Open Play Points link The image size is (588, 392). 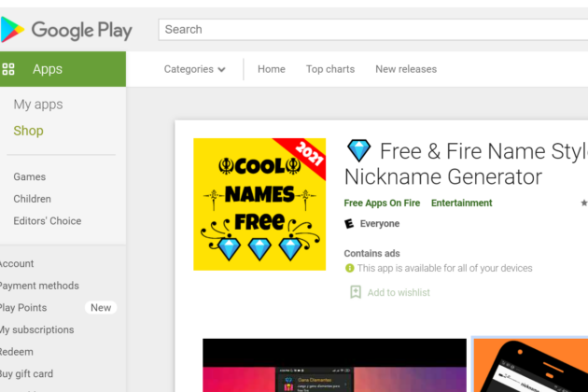click(23, 308)
